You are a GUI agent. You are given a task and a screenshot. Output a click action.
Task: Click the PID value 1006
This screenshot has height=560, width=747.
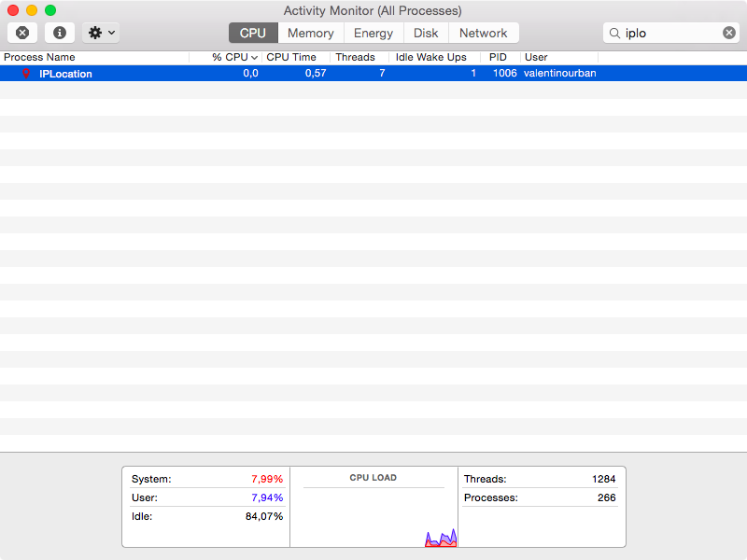coord(504,74)
